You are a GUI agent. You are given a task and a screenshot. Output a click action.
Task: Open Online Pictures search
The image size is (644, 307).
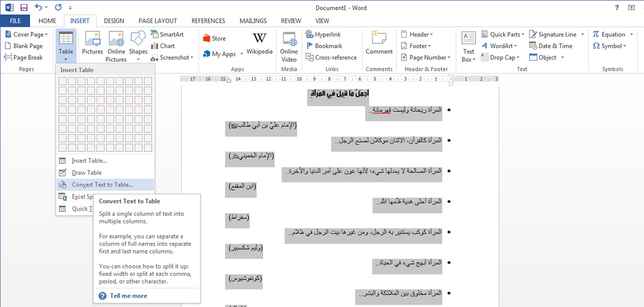pyautogui.click(x=116, y=46)
